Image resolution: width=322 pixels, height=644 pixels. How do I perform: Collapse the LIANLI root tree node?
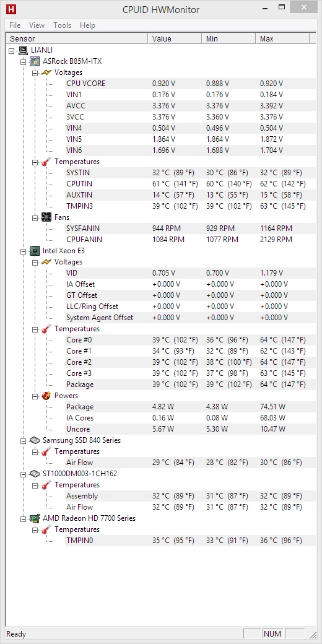click(11, 51)
